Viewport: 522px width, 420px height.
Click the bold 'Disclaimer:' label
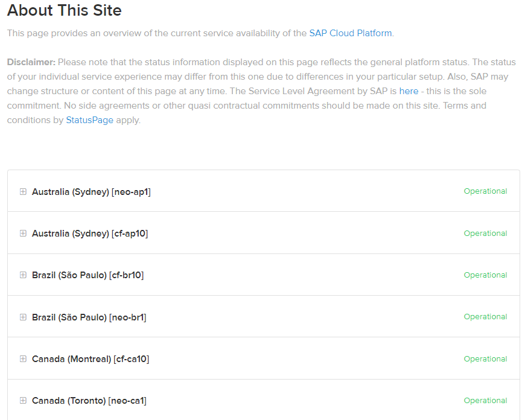coord(31,62)
